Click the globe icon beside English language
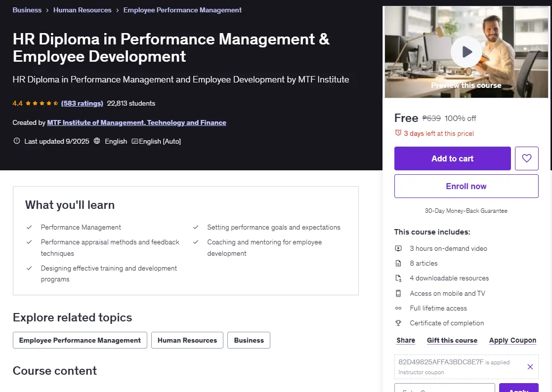Image resolution: width=552 pixels, height=392 pixels. 97,141
